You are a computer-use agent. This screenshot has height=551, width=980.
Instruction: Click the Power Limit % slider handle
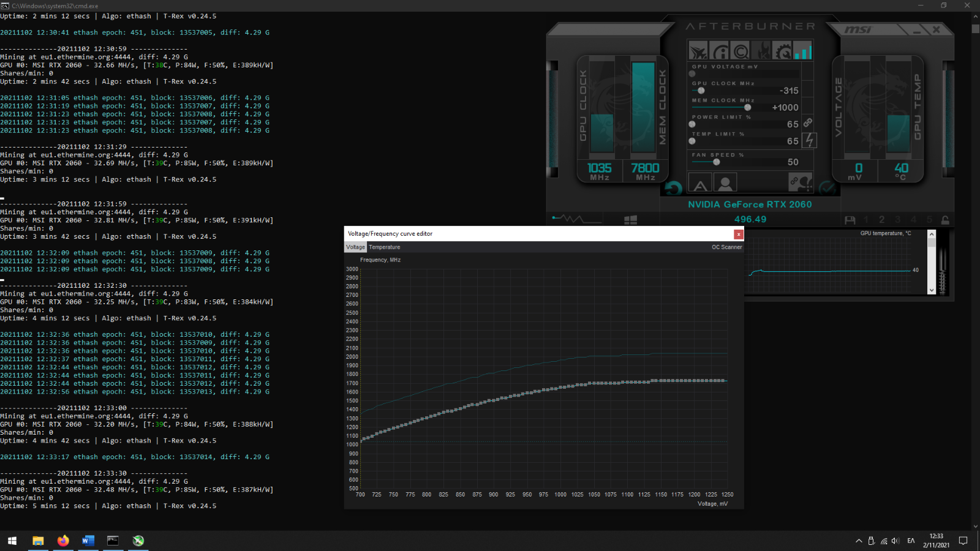[x=692, y=124]
